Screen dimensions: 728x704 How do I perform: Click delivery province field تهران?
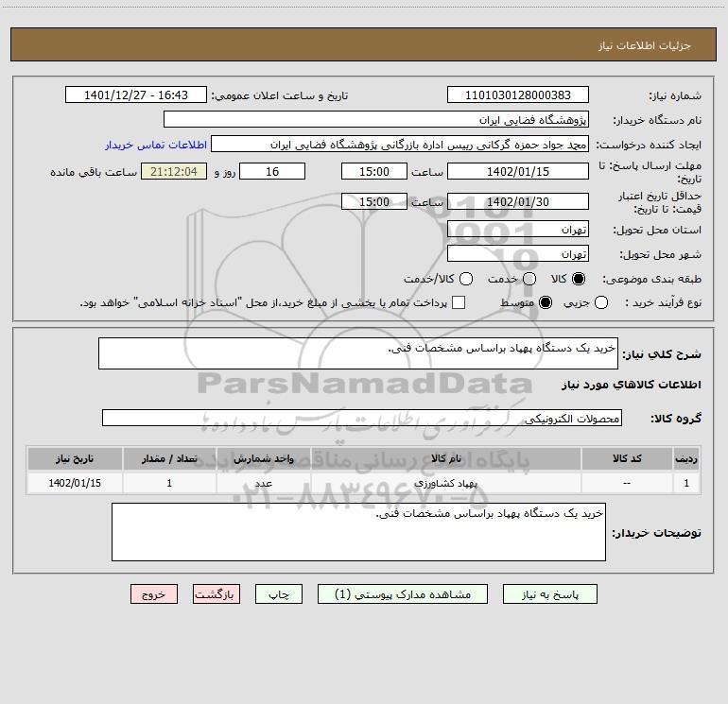pos(518,229)
